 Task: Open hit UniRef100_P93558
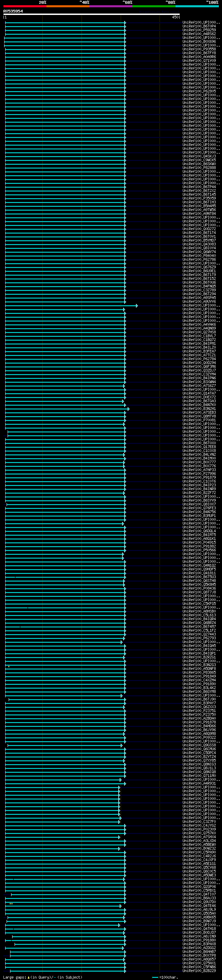pos(199,49)
